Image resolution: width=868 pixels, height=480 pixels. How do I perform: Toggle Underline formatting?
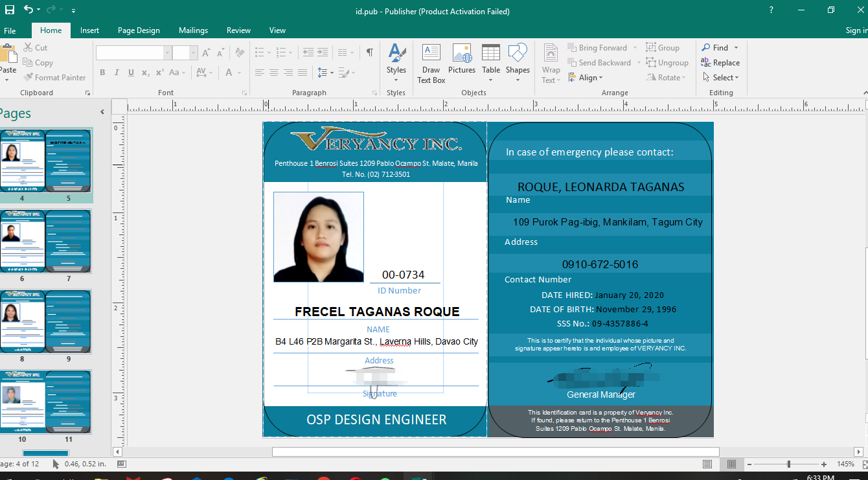click(x=131, y=73)
